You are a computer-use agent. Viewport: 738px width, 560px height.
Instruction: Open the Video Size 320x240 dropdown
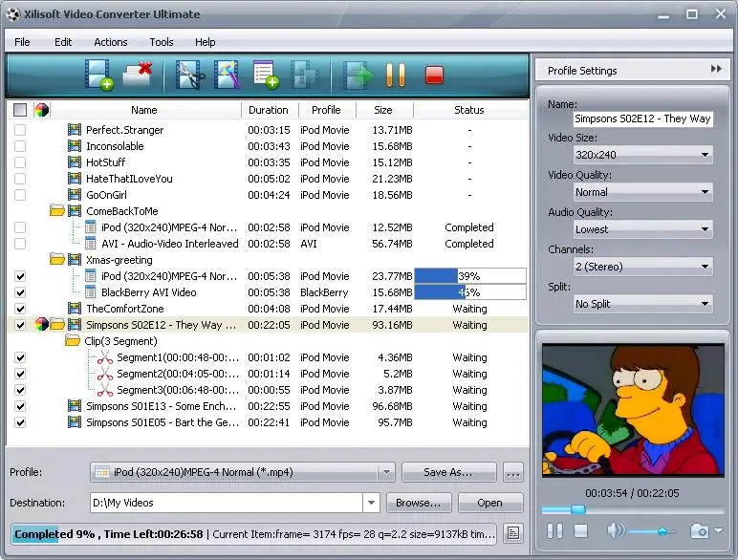[x=643, y=155]
